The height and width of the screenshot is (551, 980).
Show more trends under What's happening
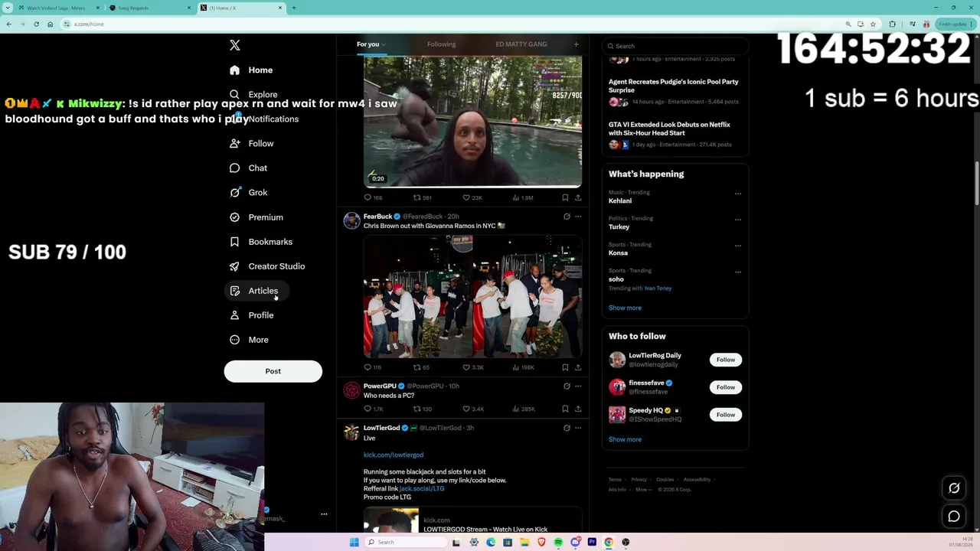point(625,308)
